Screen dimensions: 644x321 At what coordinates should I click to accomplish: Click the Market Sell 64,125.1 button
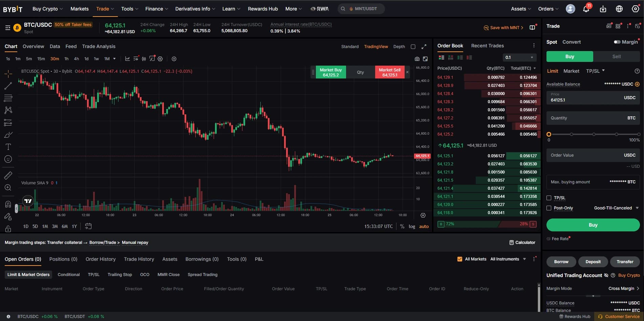390,72
